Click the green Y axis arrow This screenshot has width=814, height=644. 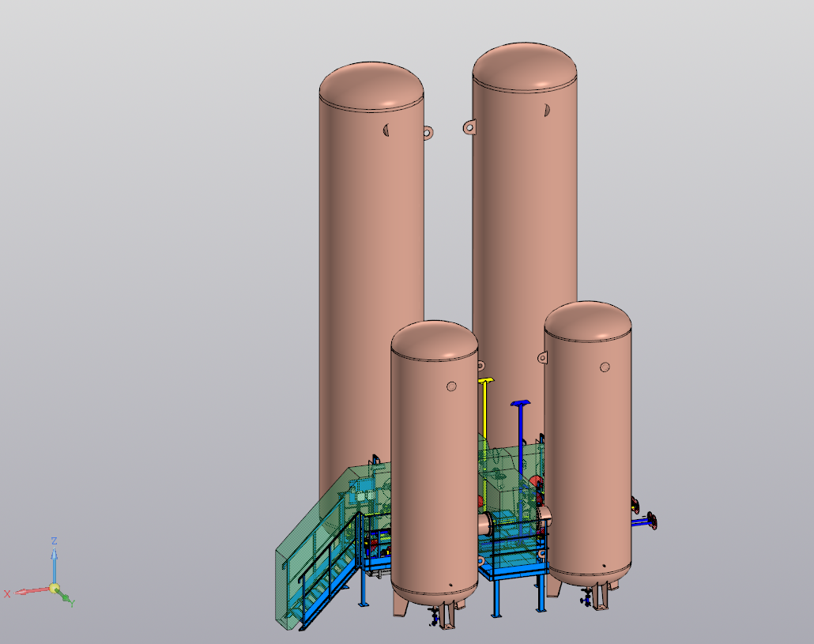65,597
